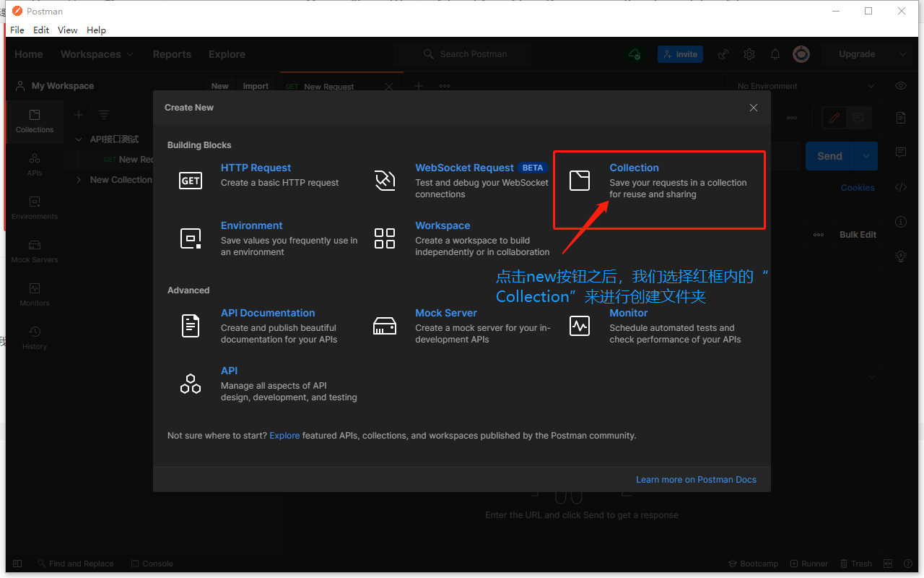Viewport: 924px width, 578px height.
Task: Click the pencil edit icon
Action: pos(834,118)
